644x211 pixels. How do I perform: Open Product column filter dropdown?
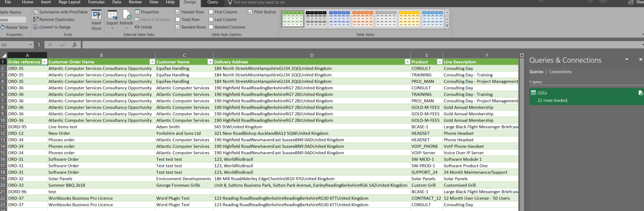click(439, 62)
